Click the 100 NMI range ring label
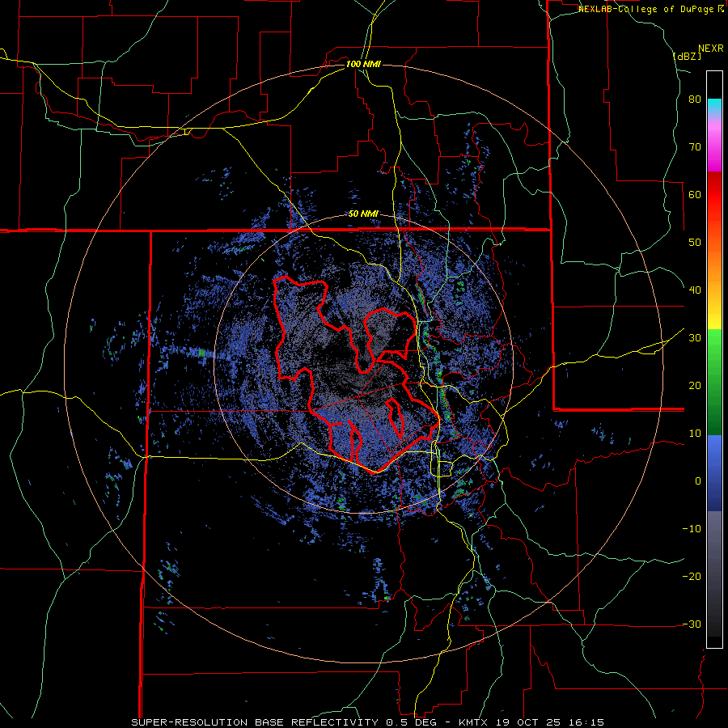Viewport: 728px width, 728px height. coord(363,64)
